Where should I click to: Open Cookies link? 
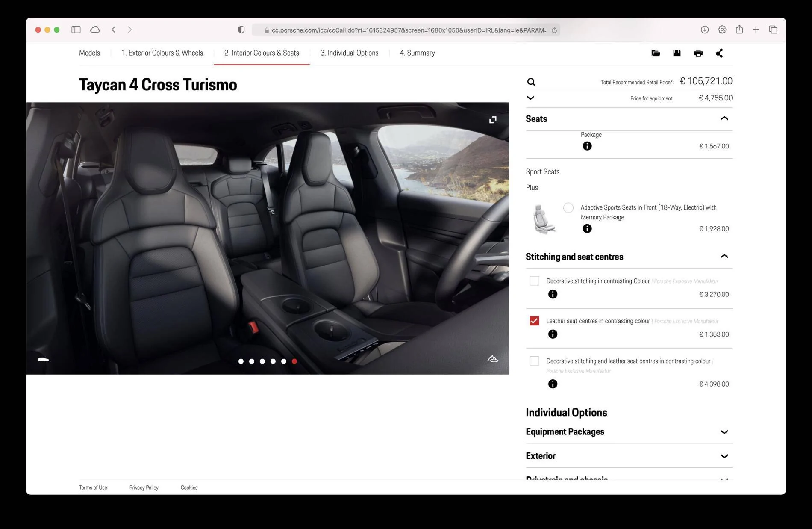click(x=189, y=488)
